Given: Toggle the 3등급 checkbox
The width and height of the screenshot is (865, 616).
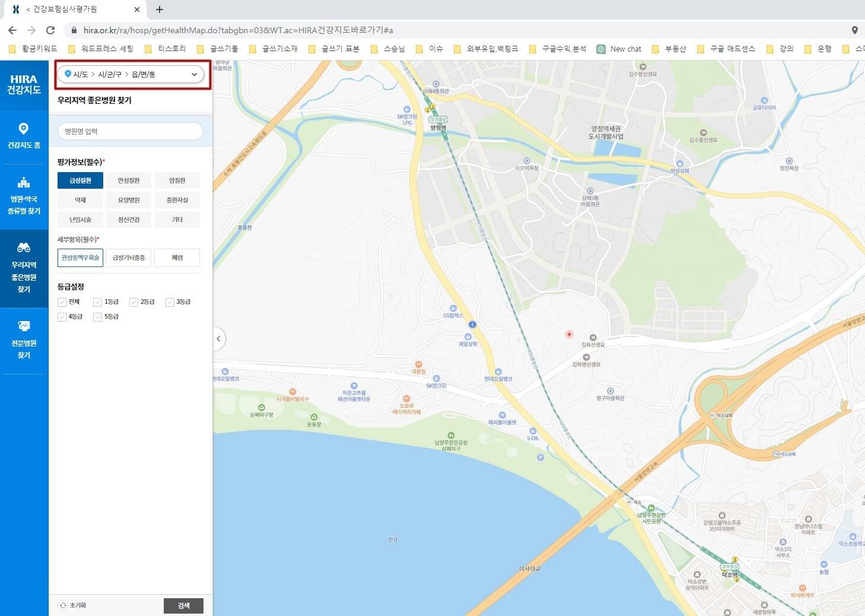Looking at the screenshot, I should click(170, 302).
